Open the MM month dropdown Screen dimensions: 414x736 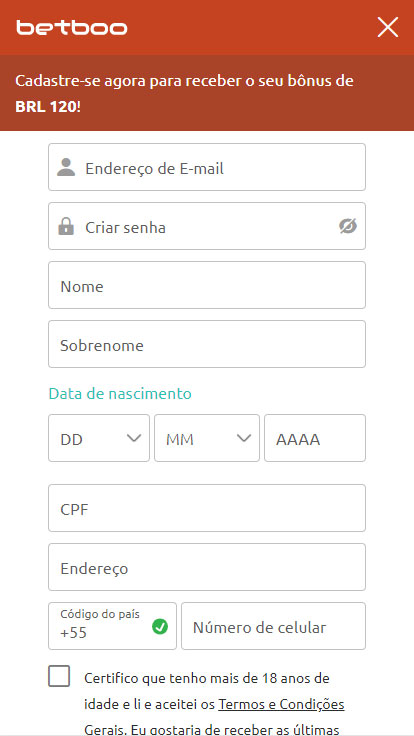[207, 438]
